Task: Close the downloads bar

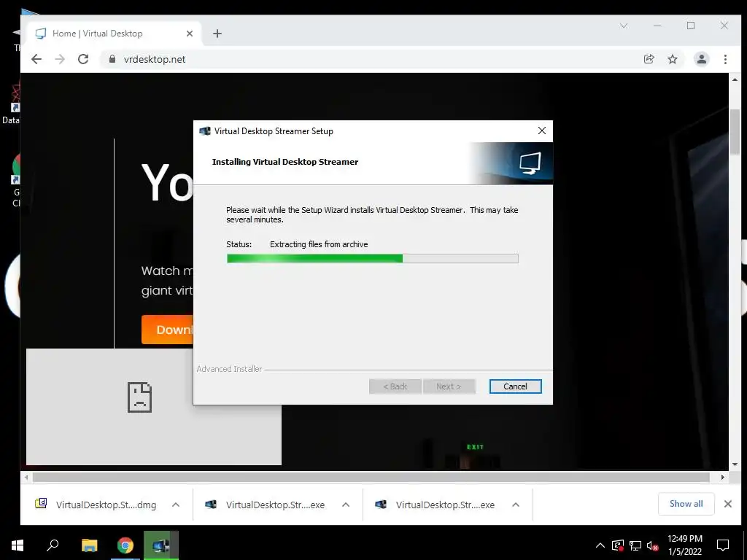Action: [728, 504]
